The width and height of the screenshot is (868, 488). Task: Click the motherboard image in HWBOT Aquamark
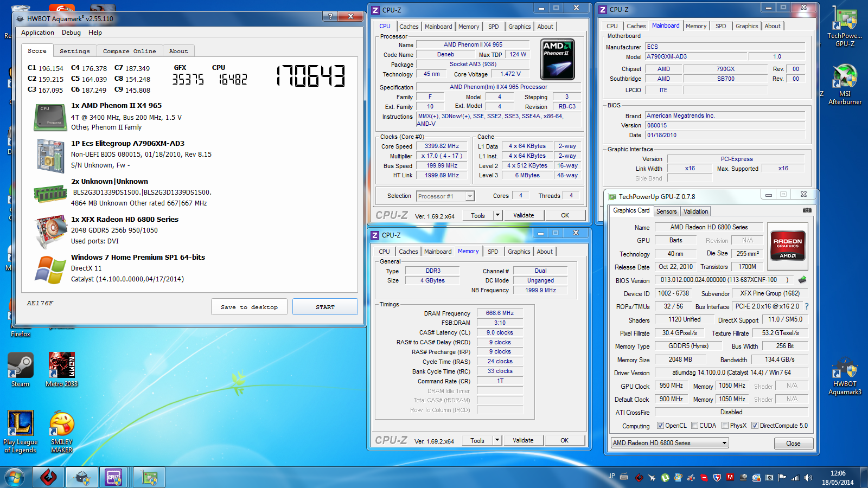pos(50,156)
